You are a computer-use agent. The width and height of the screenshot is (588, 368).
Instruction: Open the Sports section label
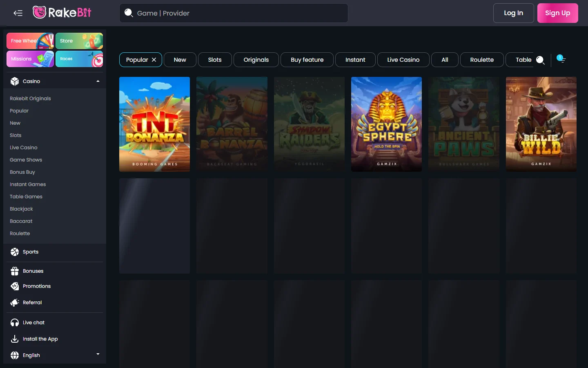coord(31,252)
